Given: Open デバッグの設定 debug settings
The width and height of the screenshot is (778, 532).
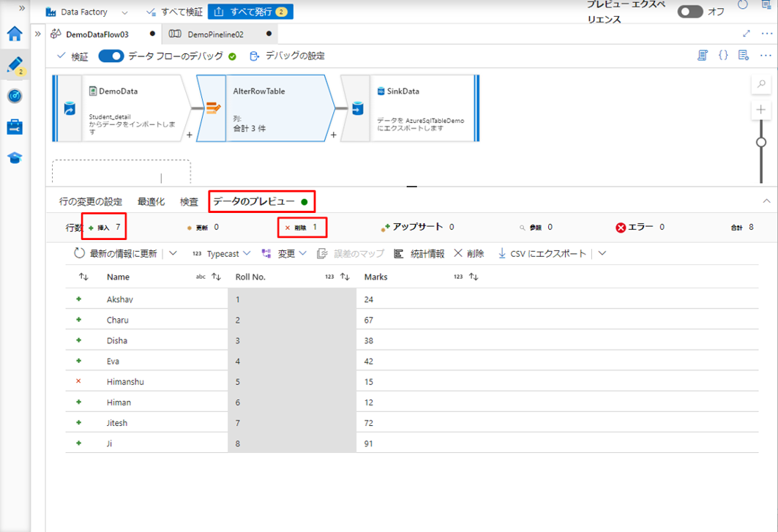Looking at the screenshot, I should click(287, 56).
